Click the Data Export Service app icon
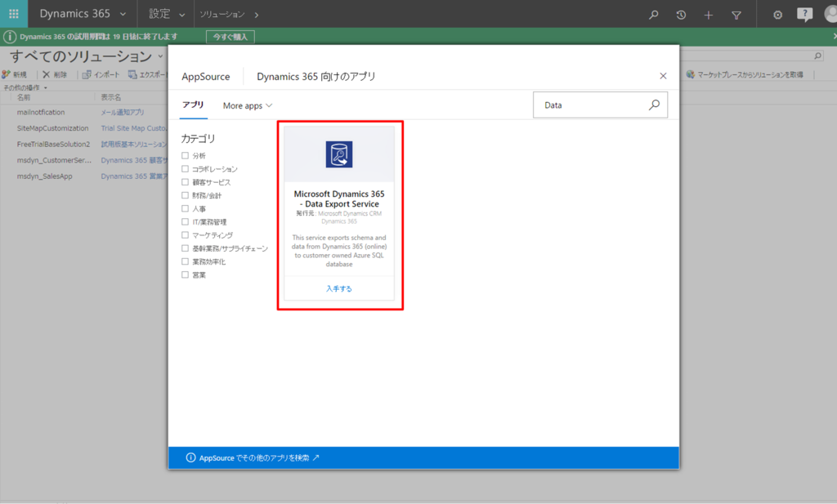Screen dimensions: 837x504 pyautogui.click(x=339, y=154)
